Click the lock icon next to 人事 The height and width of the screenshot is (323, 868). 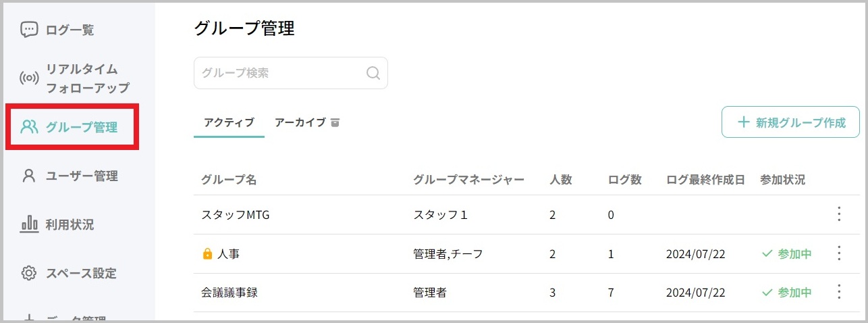point(207,254)
